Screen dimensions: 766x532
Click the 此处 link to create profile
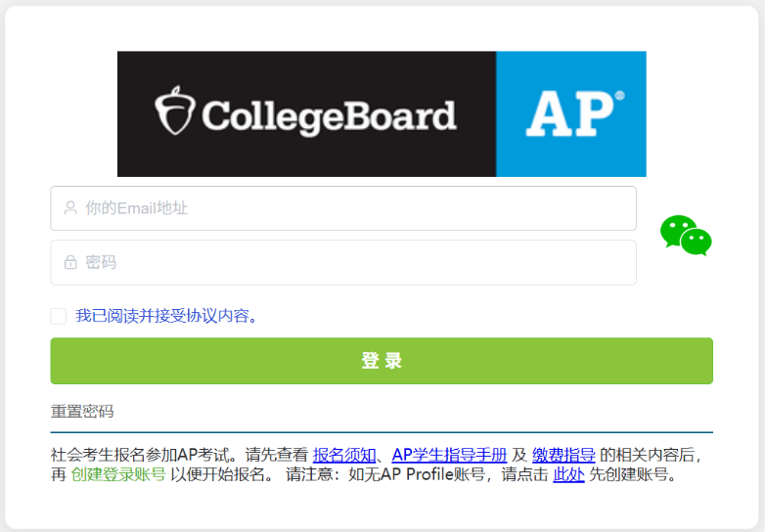coord(568,475)
